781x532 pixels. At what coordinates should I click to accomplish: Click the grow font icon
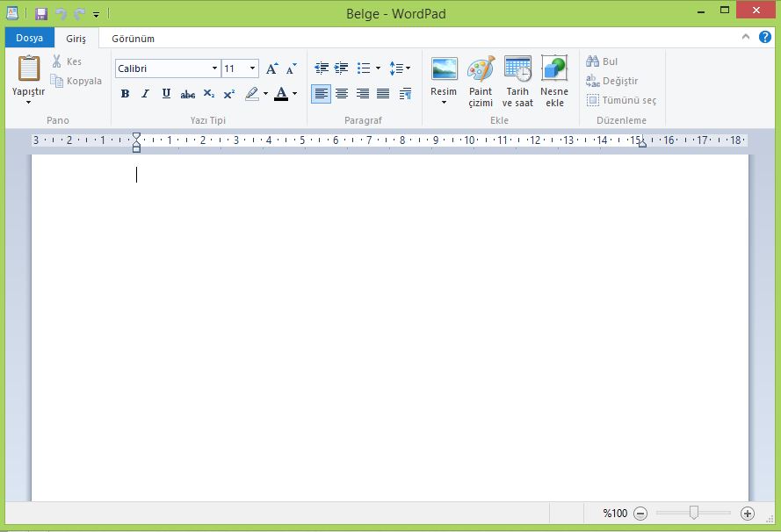point(272,68)
